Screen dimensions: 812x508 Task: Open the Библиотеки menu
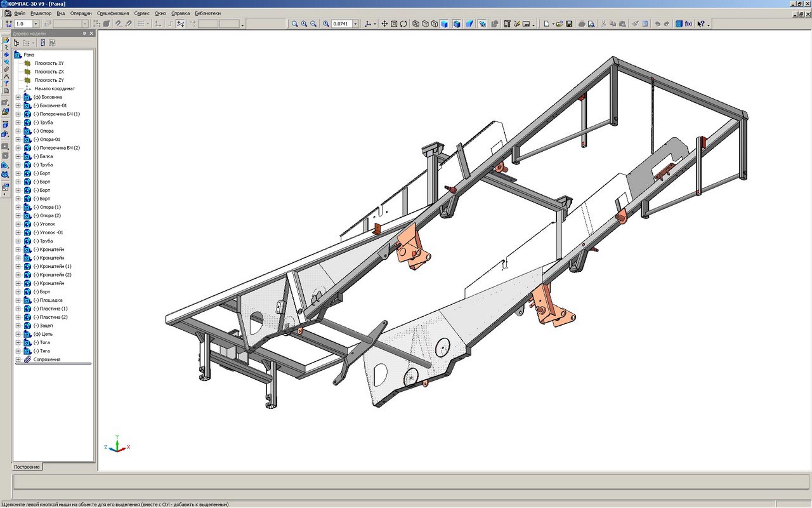click(208, 13)
